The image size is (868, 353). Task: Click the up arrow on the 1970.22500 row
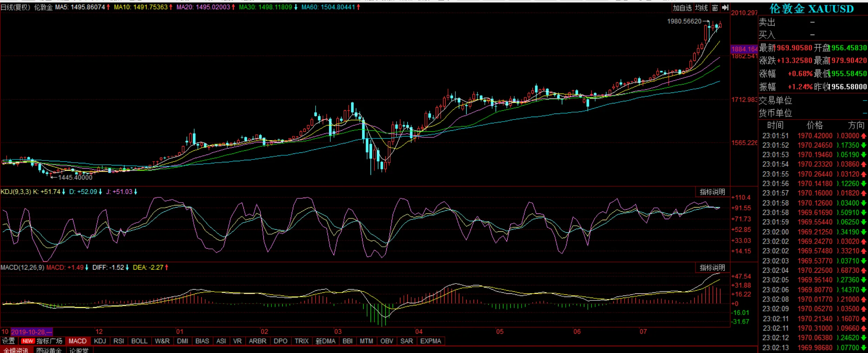[x=863, y=270]
